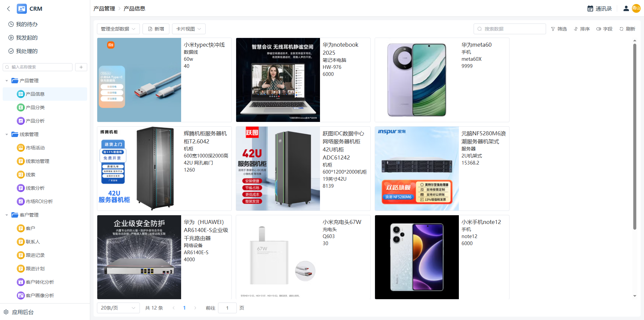Open the 小米typec快冲线 product image

pos(139,80)
